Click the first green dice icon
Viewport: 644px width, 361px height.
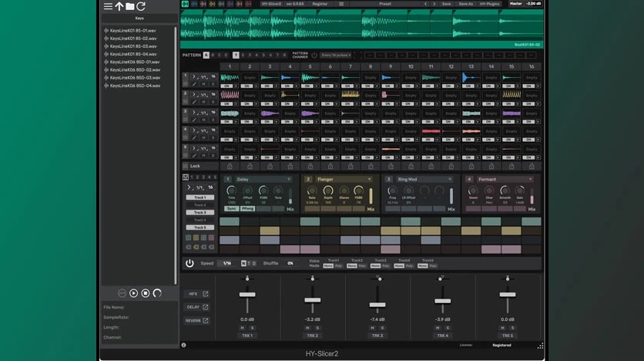pyautogui.click(x=188, y=238)
